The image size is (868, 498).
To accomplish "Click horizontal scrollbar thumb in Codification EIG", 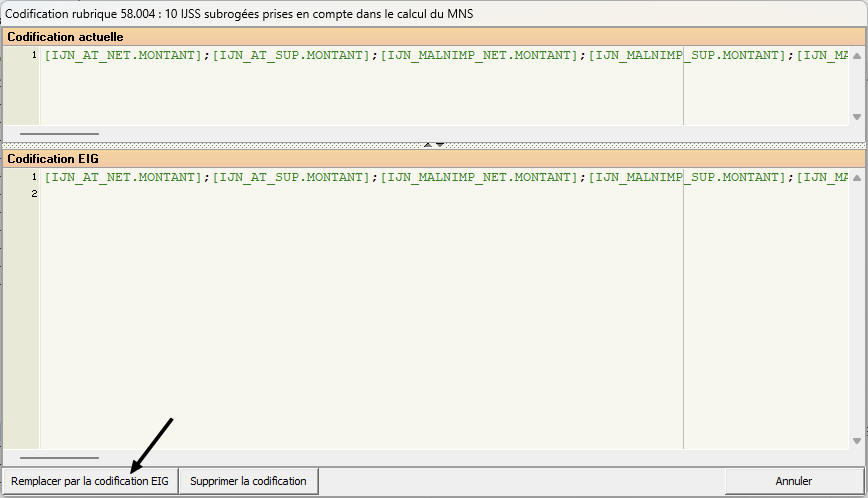I will pos(59,457).
